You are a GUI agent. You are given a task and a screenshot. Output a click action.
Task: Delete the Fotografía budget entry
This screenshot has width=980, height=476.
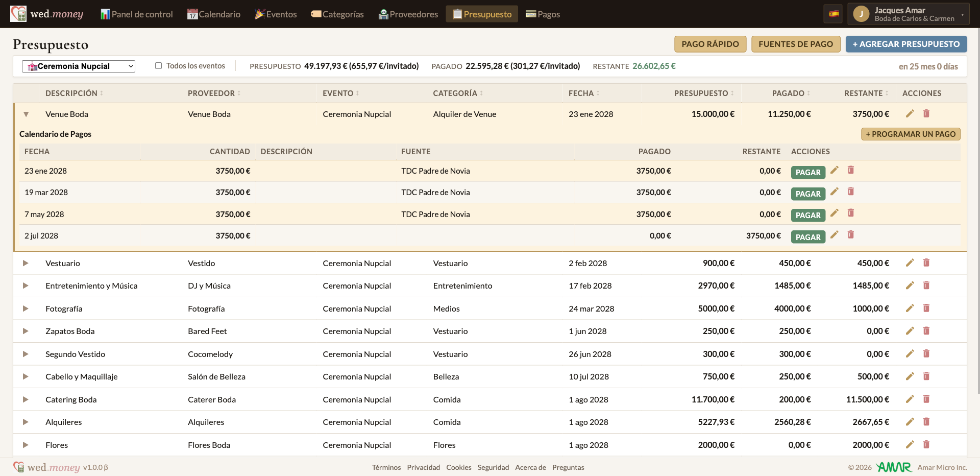tap(926, 308)
